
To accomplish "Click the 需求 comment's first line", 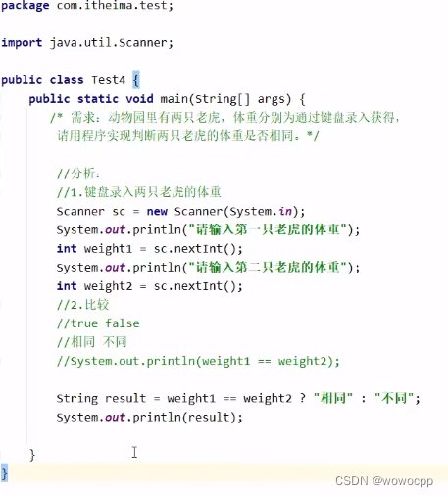I will click(x=224, y=117).
